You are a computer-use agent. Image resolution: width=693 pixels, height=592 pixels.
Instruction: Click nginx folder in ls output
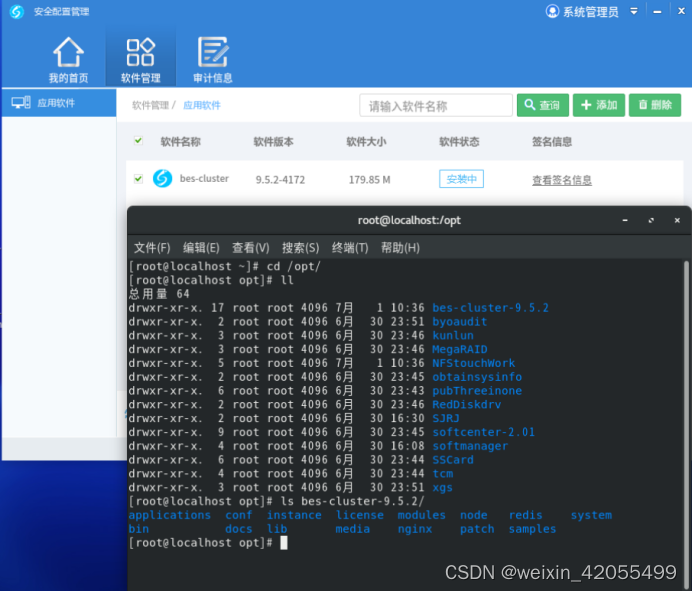coord(415,529)
